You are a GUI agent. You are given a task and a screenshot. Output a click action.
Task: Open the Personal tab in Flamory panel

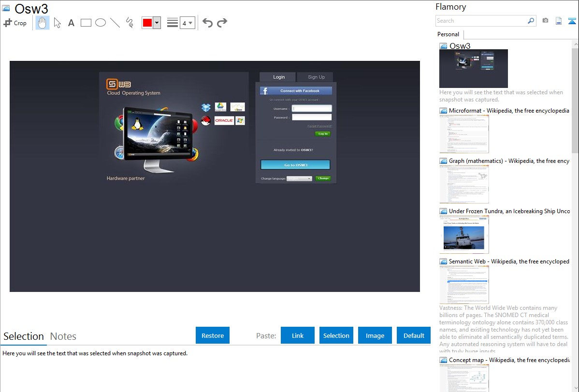[448, 34]
